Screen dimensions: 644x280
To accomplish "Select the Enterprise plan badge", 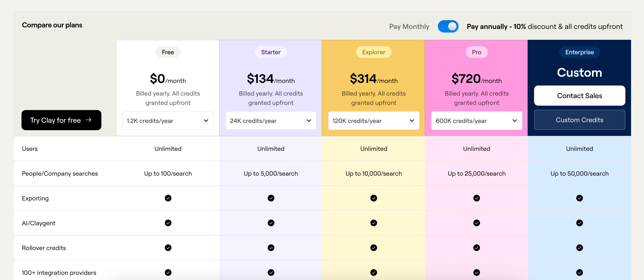I will 580,52.
